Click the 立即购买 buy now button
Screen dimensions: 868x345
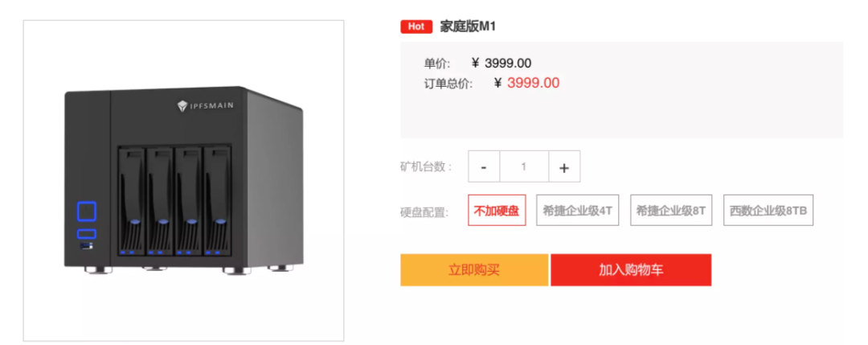click(474, 270)
